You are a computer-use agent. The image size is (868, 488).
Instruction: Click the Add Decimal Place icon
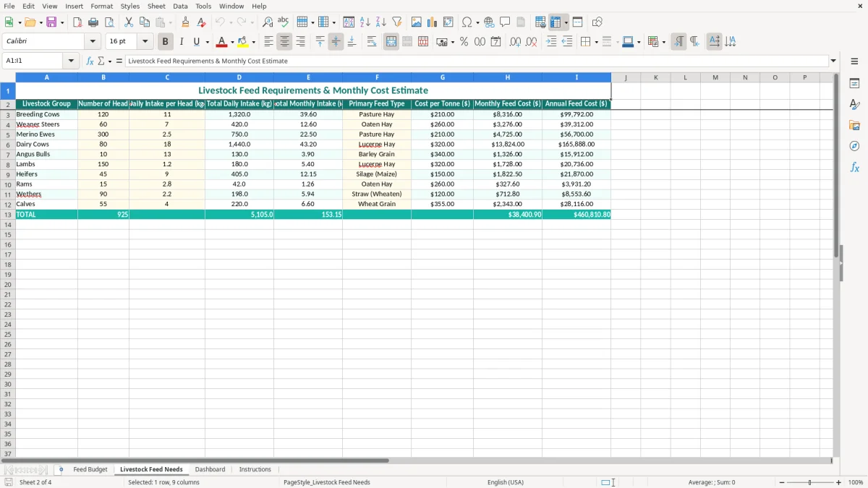click(x=515, y=42)
